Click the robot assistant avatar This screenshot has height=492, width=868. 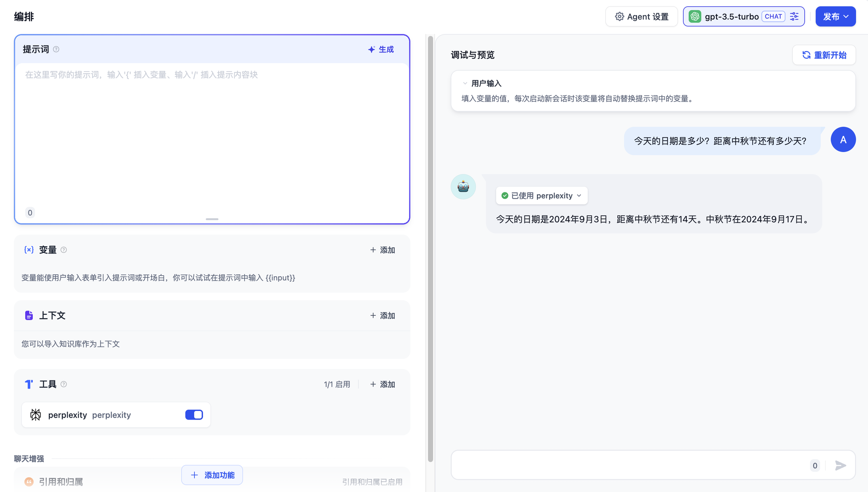463,187
